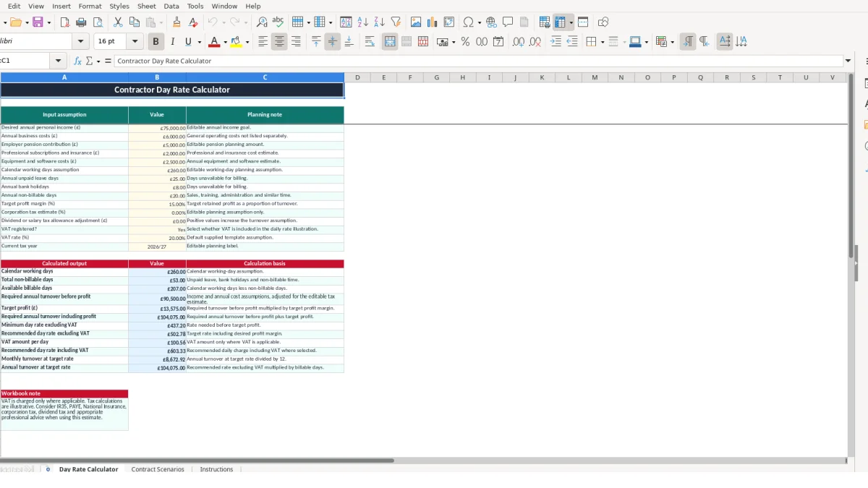868x488 pixels.
Task: Increase the indent
Action: (556, 42)
